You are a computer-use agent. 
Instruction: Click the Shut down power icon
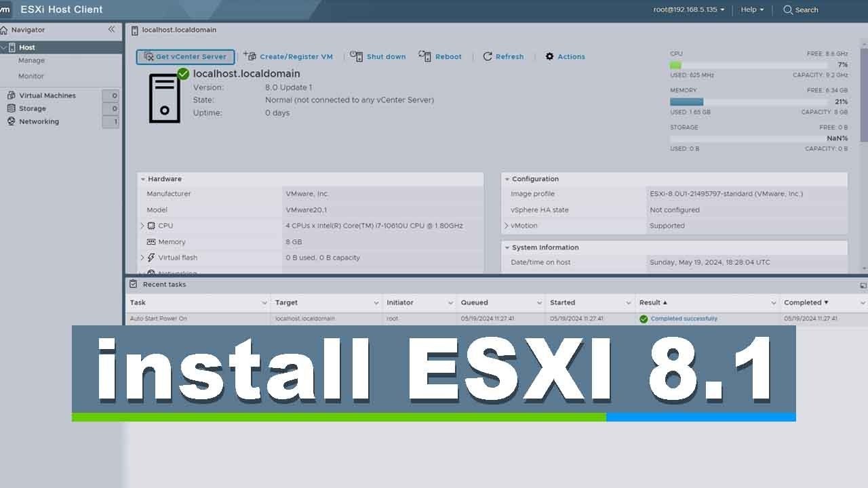point(356,56)
